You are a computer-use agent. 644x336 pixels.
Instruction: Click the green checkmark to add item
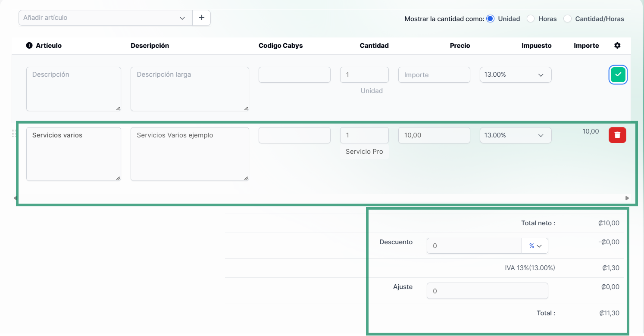pyautogui.click(x=618, y=75)
